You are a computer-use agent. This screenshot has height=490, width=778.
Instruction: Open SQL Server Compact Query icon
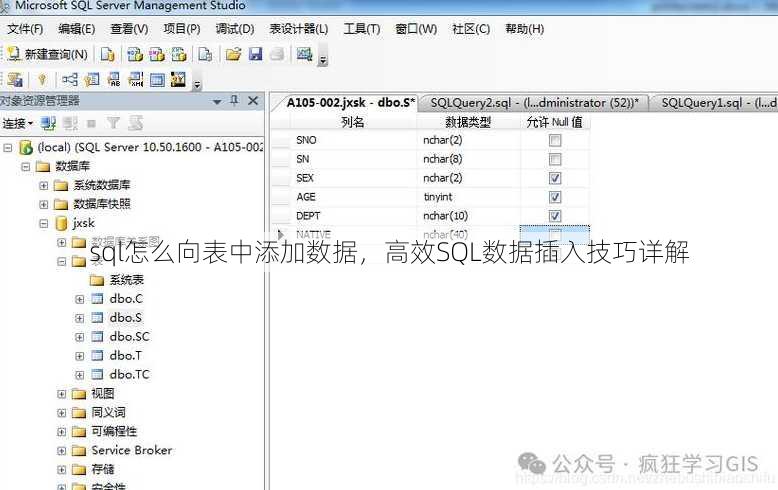205,54
